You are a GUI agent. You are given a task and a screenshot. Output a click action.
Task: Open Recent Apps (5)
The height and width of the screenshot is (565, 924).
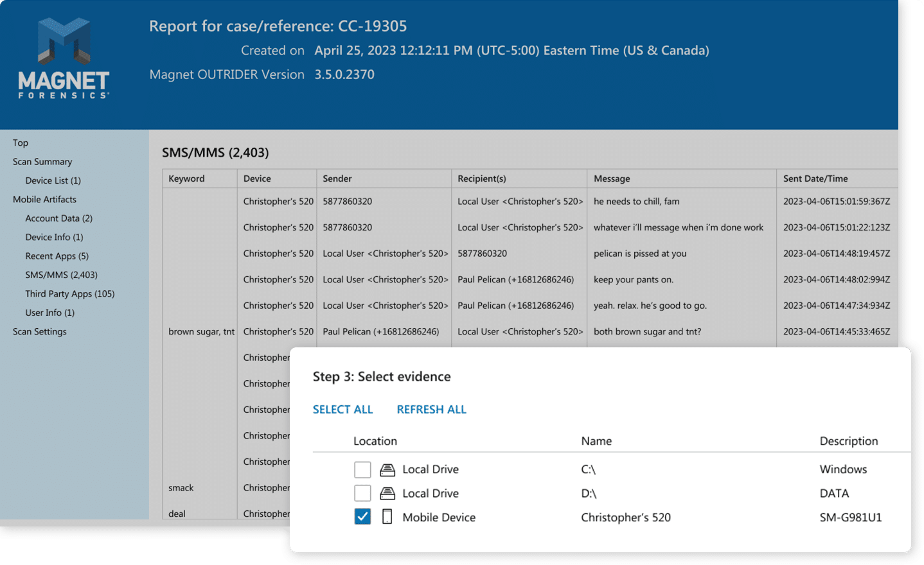pos(57,256)
